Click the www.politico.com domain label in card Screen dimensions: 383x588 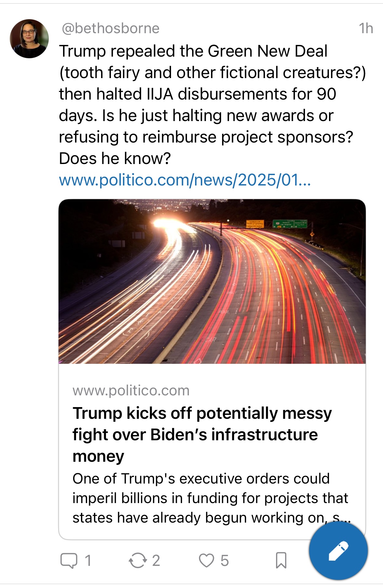131,390
